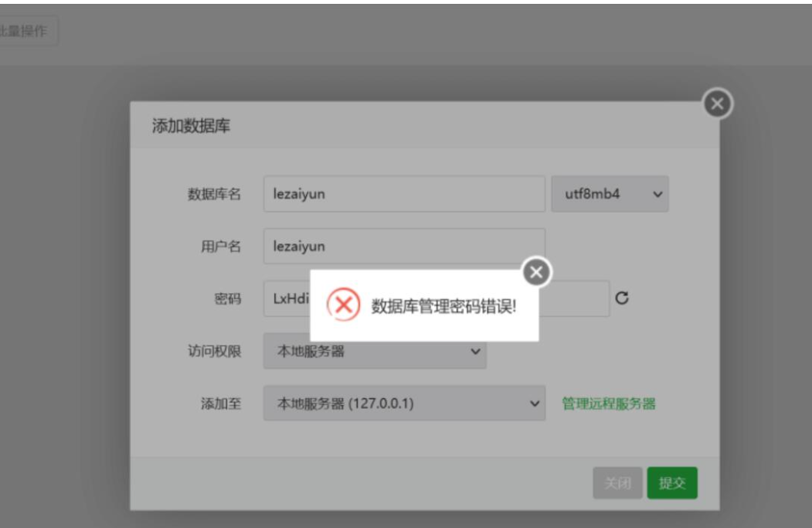This screenshot has width=812, height=528.
Task: Click into the 用户名 input field
Action: [404, 246]
